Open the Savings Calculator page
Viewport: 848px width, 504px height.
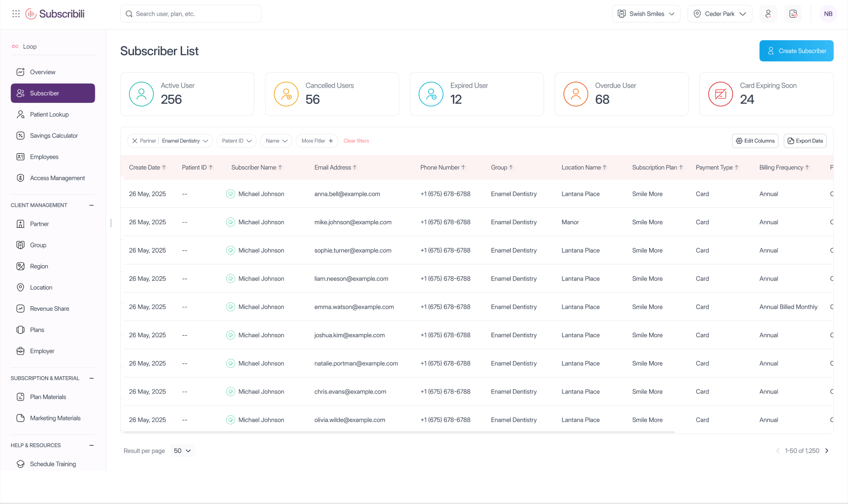pos(53,136)
